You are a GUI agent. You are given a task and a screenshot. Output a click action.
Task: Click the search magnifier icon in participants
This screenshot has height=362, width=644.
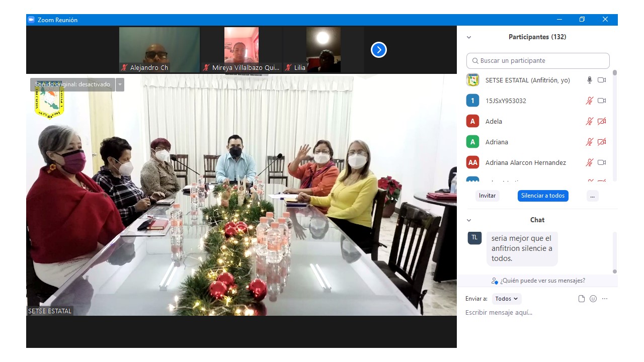pos(475,61)
